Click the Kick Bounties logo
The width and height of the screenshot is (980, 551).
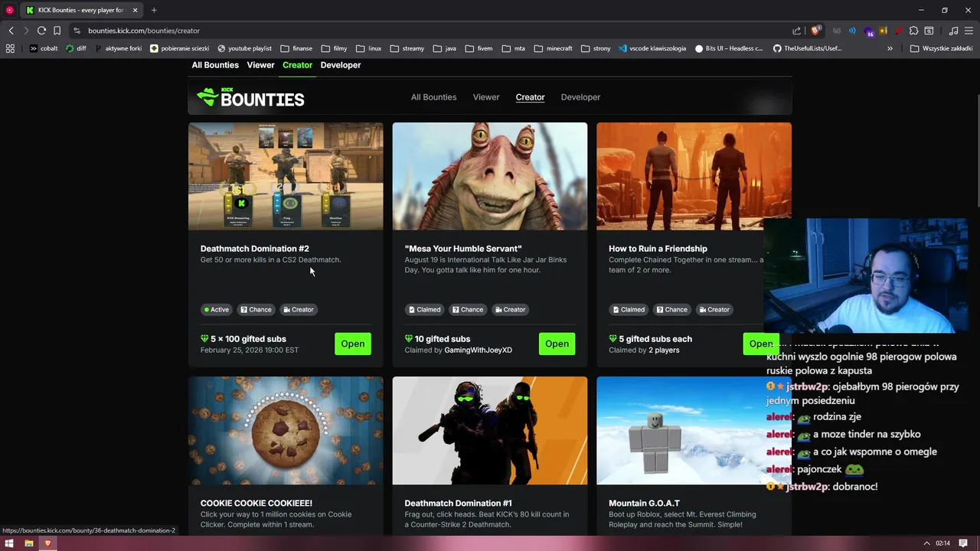point(250,97)
